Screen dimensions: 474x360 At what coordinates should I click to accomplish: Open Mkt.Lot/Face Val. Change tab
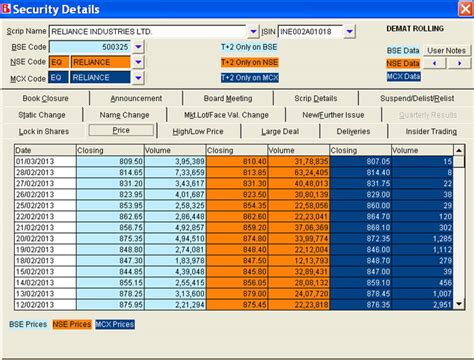226,115
